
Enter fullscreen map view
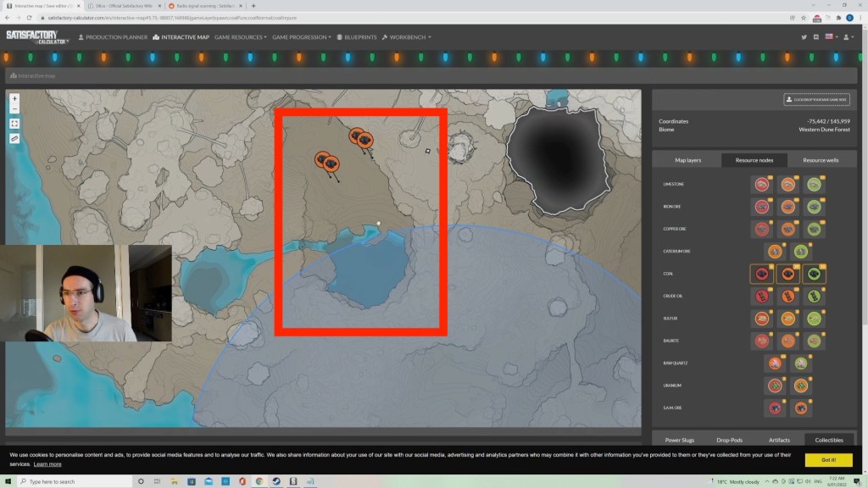point(14,123)
